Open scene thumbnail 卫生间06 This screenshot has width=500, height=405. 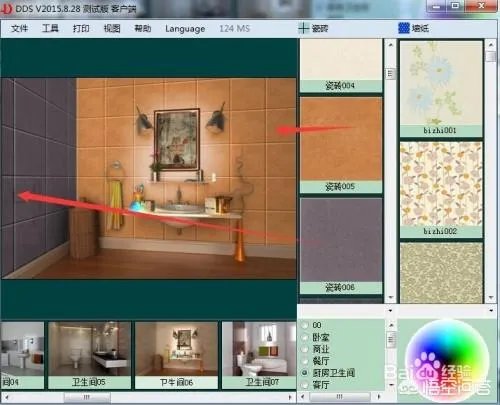pyautogui.click(x=176, y=355)
